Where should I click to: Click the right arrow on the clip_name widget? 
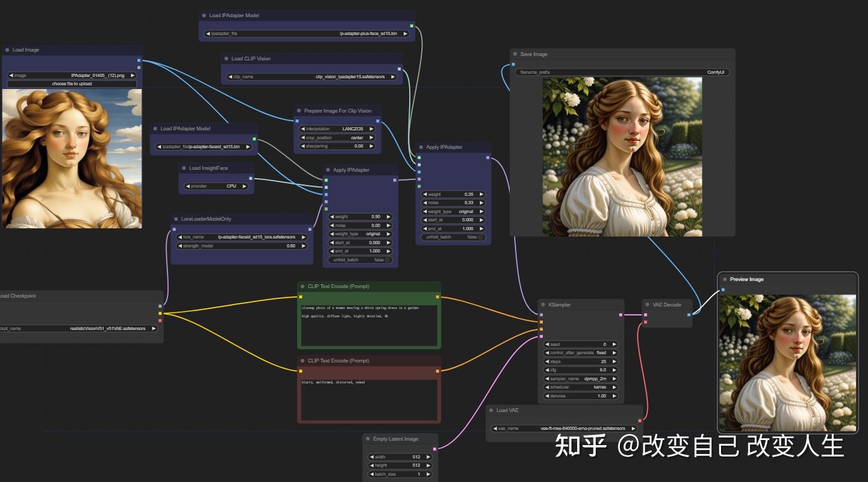(395, 75)
